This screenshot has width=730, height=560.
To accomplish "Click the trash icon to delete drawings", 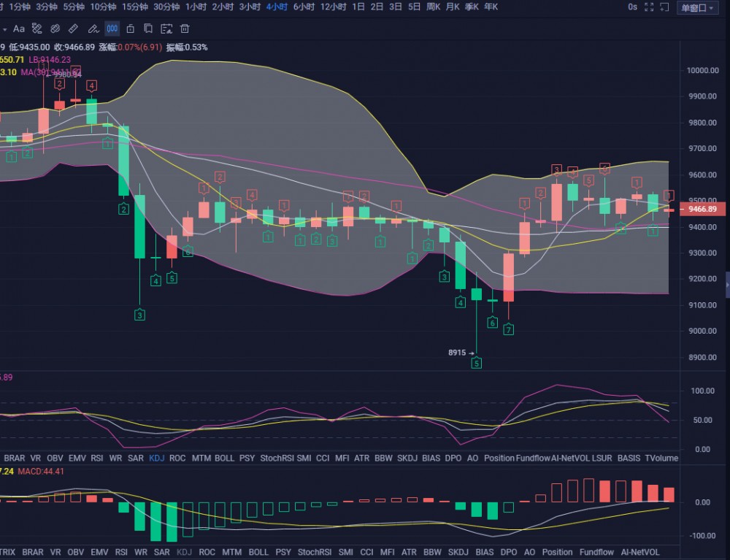I will (185, 29).
